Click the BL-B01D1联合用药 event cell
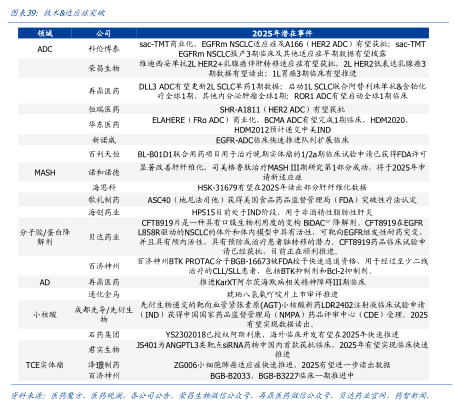The width and height of the screenshot is (454, 401). (282, 154)
